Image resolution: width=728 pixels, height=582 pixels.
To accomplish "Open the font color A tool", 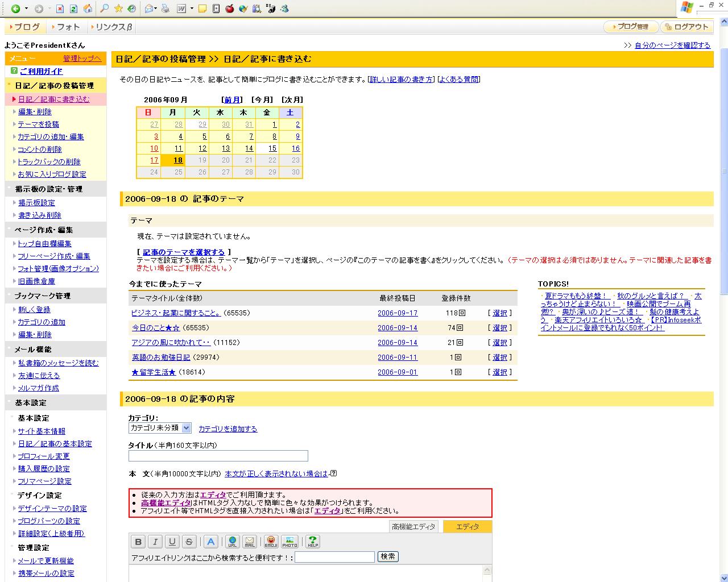I will [x=211, y=542].
